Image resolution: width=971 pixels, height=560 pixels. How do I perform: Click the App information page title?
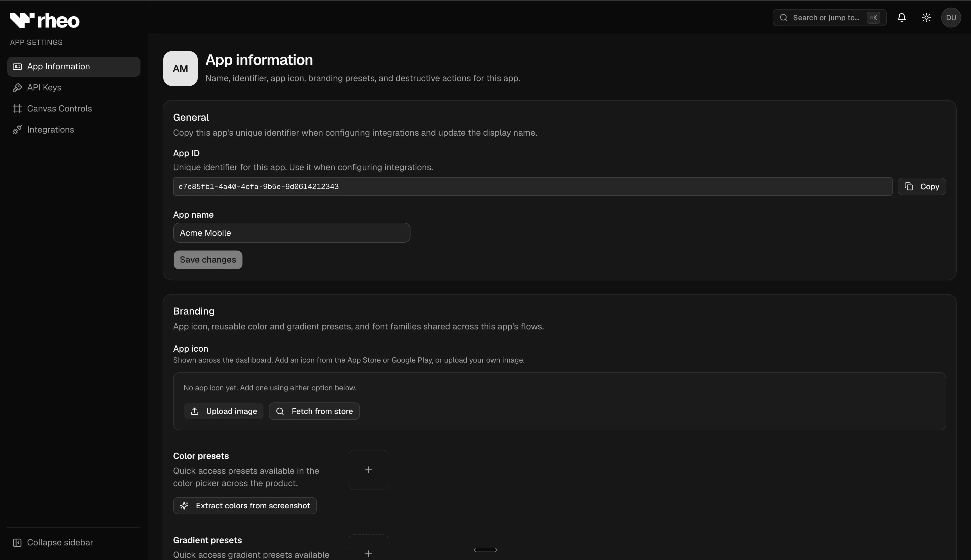pos(259,60)
